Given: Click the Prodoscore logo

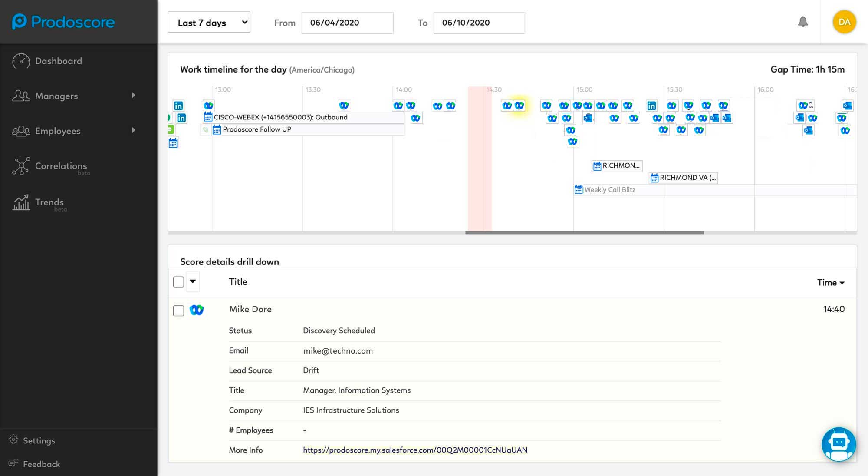Looking at the screenshot, I should (63, 22).
